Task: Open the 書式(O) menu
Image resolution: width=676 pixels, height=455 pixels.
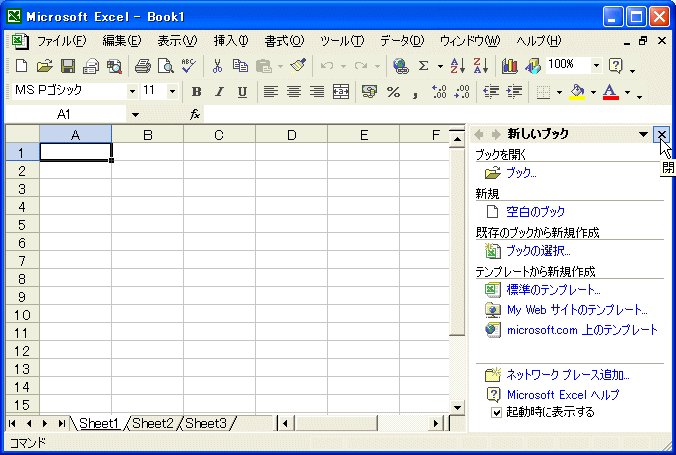Action: [x=284, y=41]
